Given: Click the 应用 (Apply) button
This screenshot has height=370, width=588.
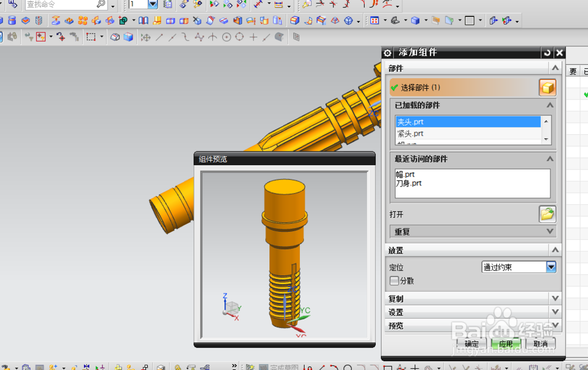Looking at the screenshot, I should coord(506,344).
